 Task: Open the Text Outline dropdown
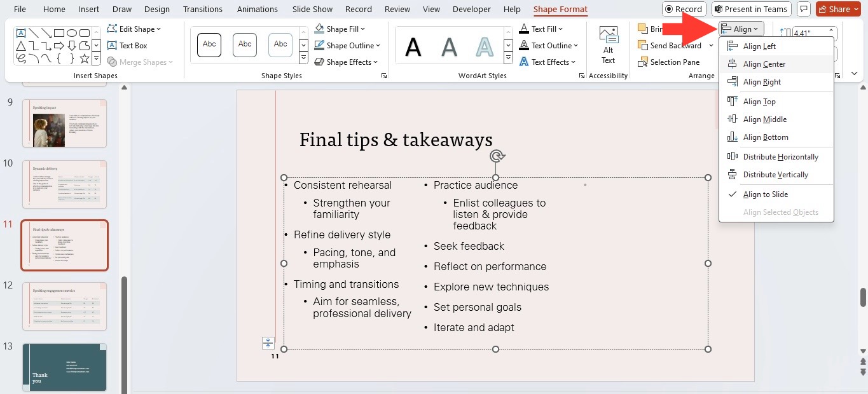click(x=549, y=46)
